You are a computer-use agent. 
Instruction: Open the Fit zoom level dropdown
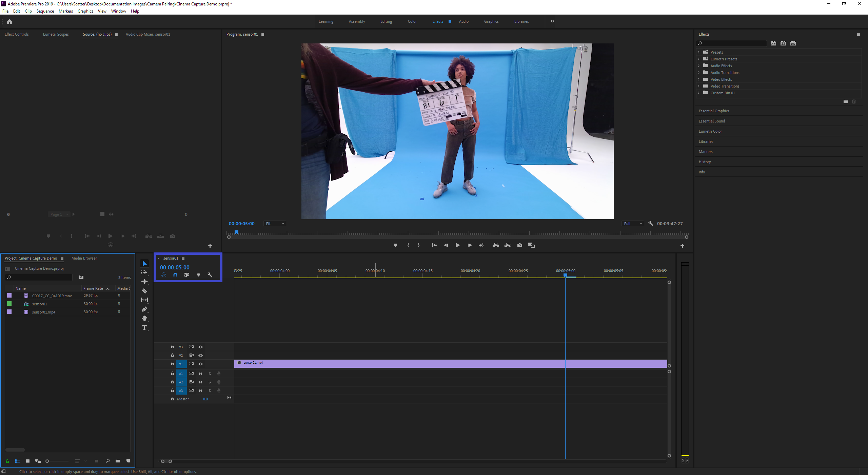coord(275,224)
